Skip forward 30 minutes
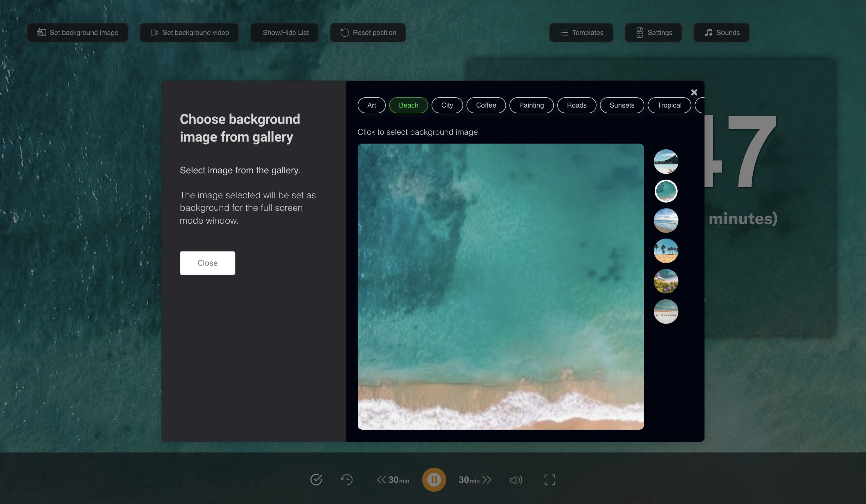 [x=475, y=480]
